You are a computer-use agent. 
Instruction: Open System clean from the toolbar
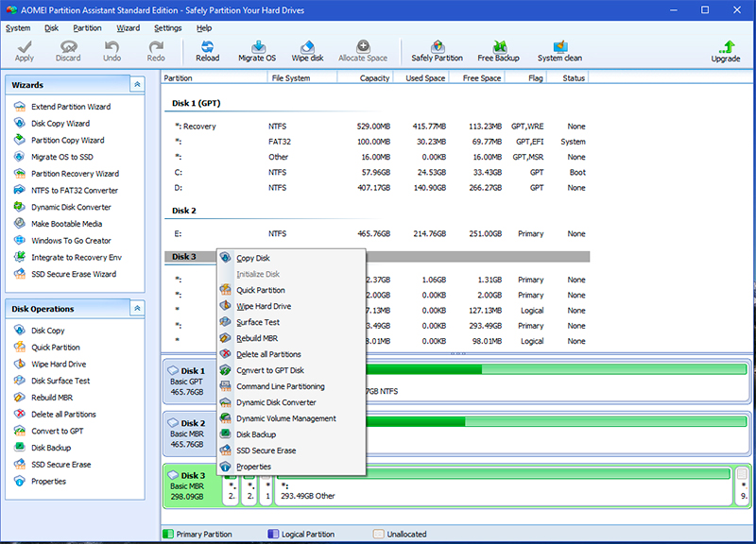559,52
